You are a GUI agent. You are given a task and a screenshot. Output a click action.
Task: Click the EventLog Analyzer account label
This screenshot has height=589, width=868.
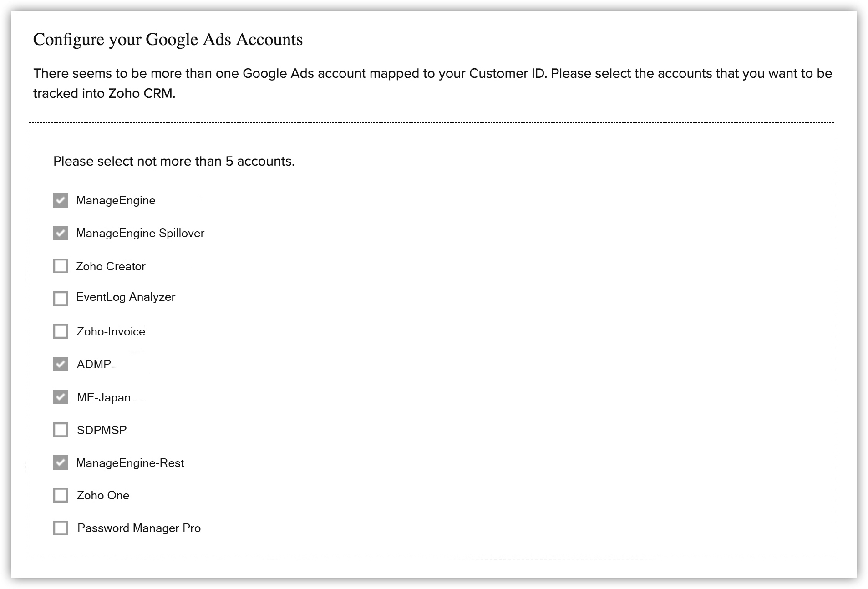(126, 297)
